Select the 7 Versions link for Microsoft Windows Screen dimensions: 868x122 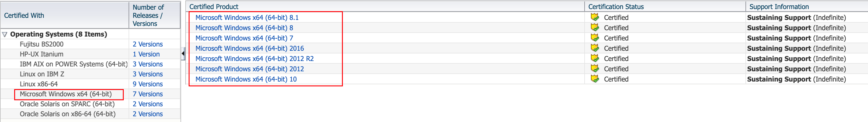tap(148, 94)
